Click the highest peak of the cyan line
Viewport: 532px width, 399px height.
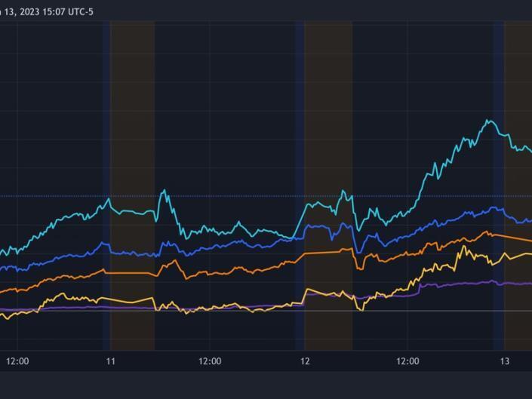tap(488, 120)
